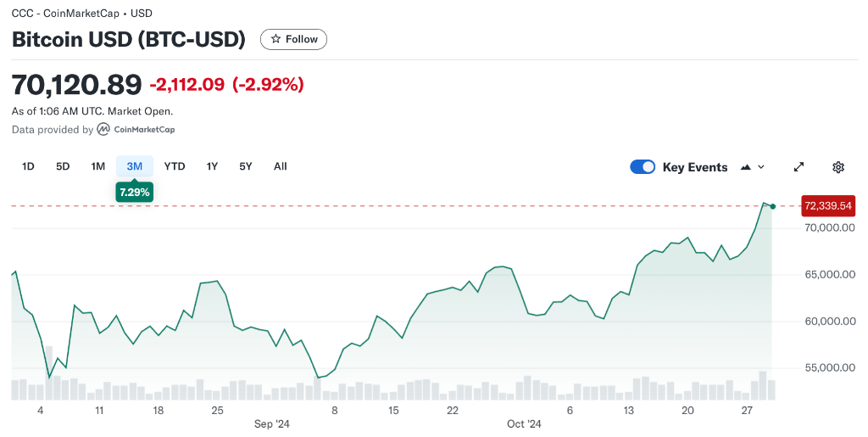868x437 pixels.
Task: Select the All time range
Action: coord(281,166)
